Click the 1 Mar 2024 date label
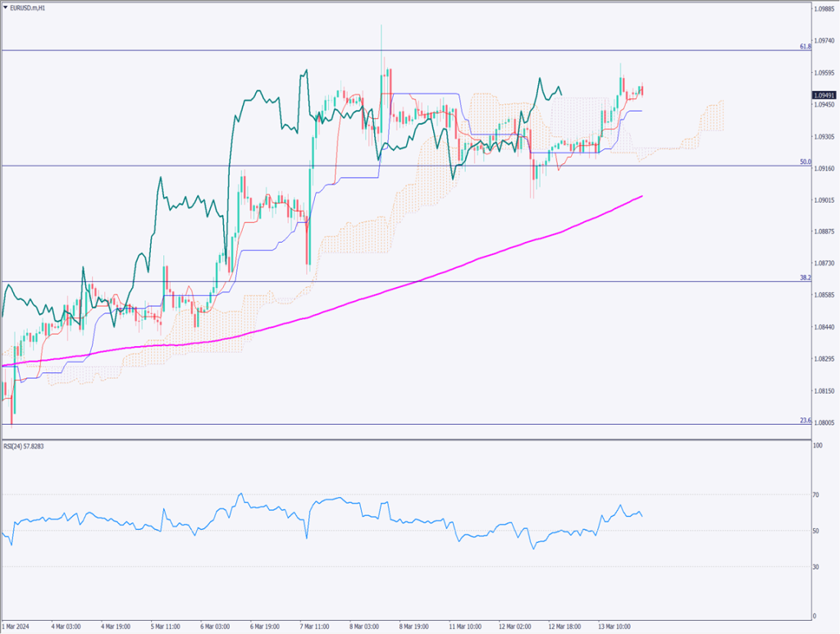 pos(18,626)
